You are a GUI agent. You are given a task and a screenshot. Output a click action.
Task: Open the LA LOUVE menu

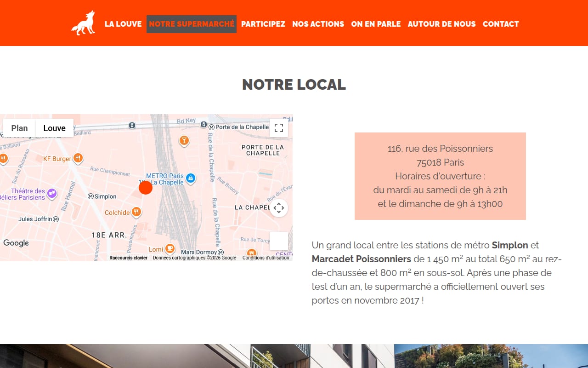(x=123, y=24)
